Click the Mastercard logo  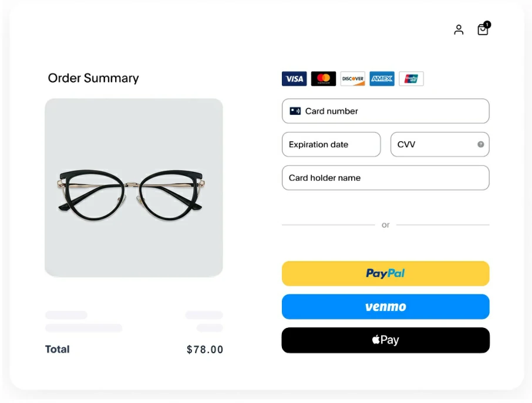(324, 79)
